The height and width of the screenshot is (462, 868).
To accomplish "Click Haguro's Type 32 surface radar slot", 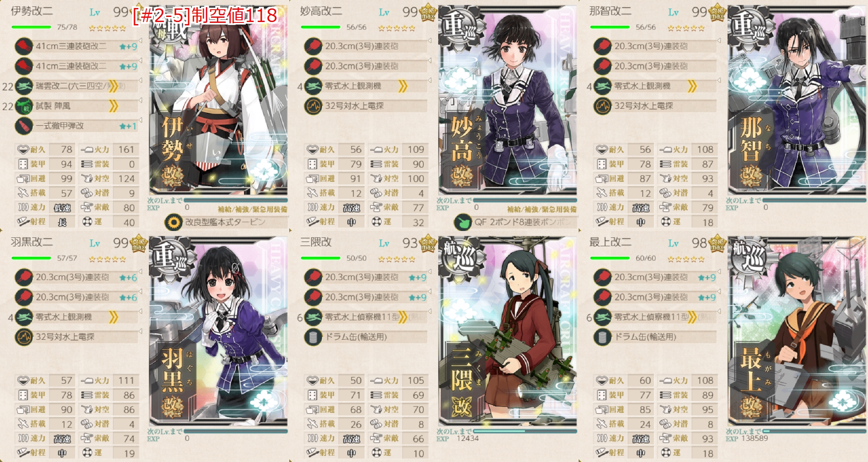I will click(77, 337).
